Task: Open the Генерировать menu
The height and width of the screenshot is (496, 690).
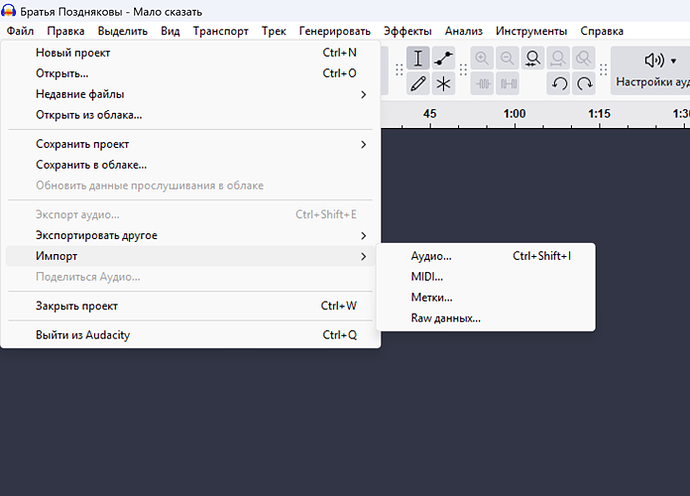Action: click(x=335, y=31)
